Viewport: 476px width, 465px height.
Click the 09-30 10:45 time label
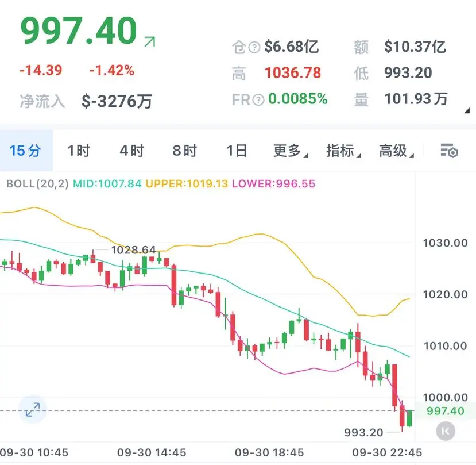click(34, 452)
